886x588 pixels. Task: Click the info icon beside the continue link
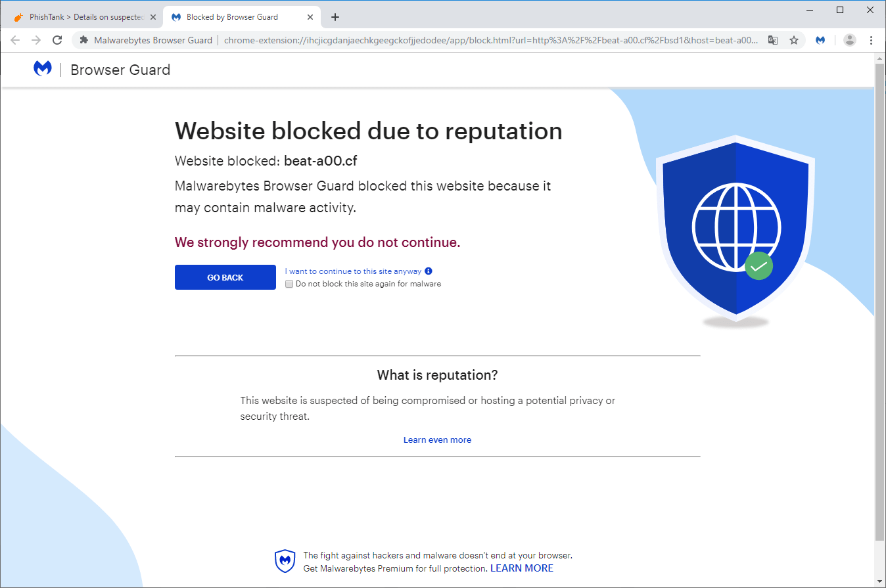[x=428, y=271]
